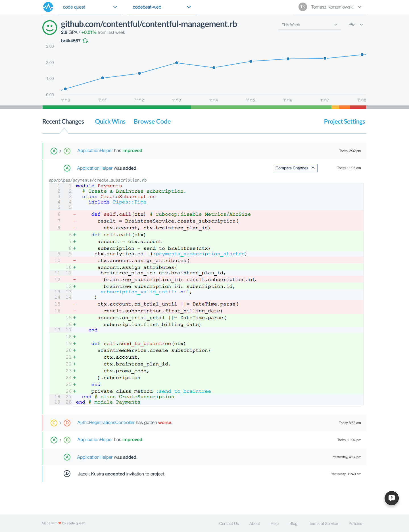This screenshot has height=532, width=409.
Task: Click the green smiley GPA face icon
Action: (x=50, y=28)
